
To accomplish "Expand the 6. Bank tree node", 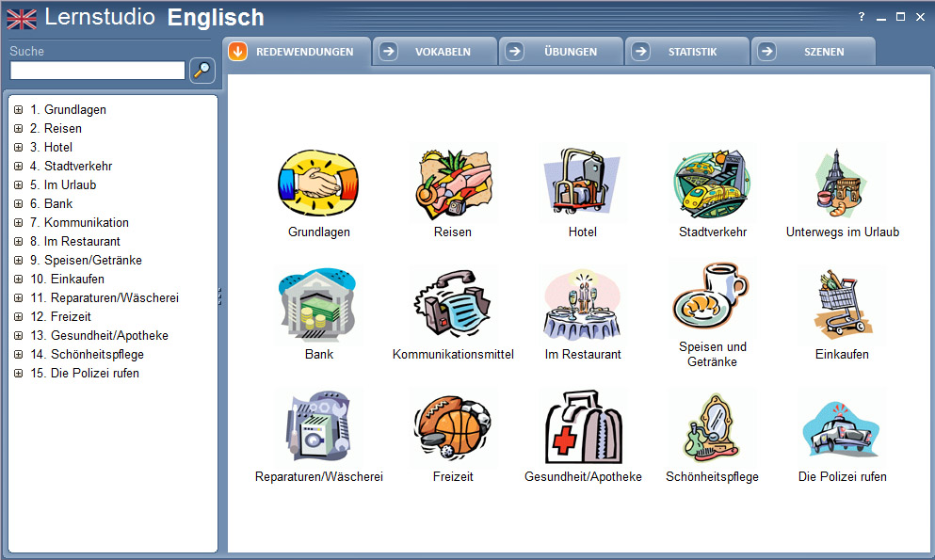I will coord(19,203).
